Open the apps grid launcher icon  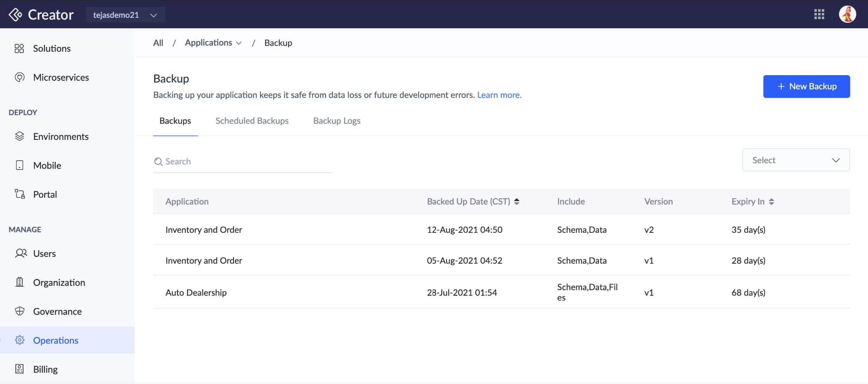coord(819,14)
